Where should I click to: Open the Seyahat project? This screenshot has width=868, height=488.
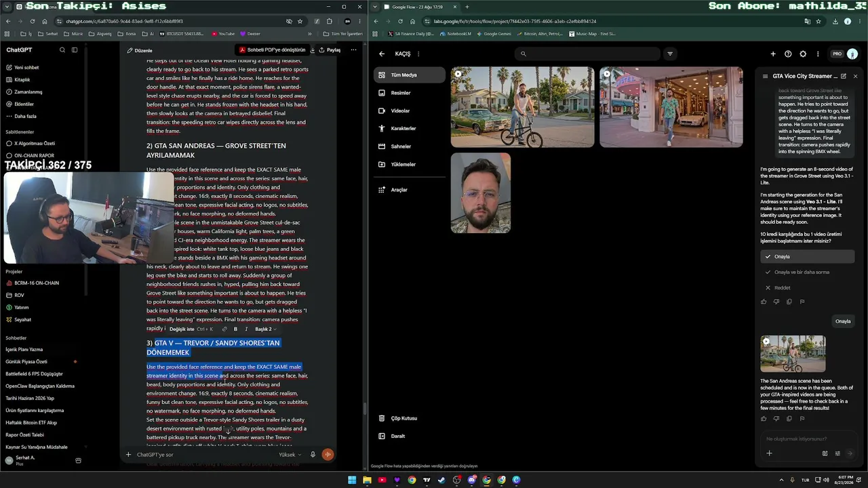tap(22, 320)
